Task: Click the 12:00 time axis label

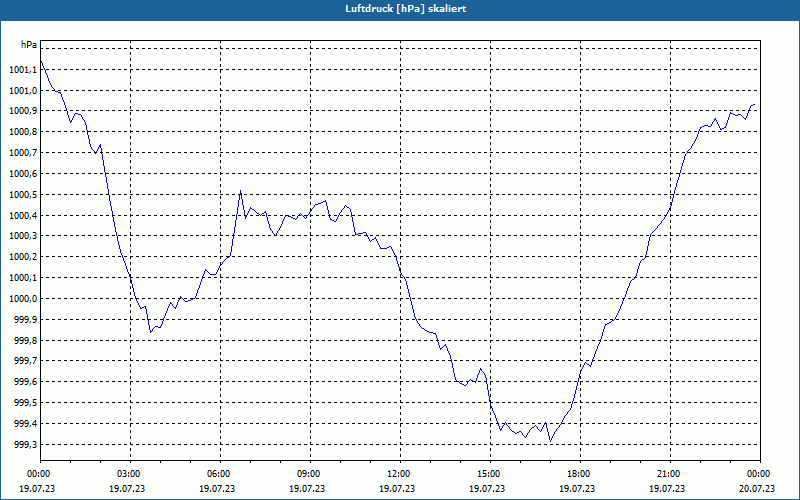Action: (x=398, y=474)
